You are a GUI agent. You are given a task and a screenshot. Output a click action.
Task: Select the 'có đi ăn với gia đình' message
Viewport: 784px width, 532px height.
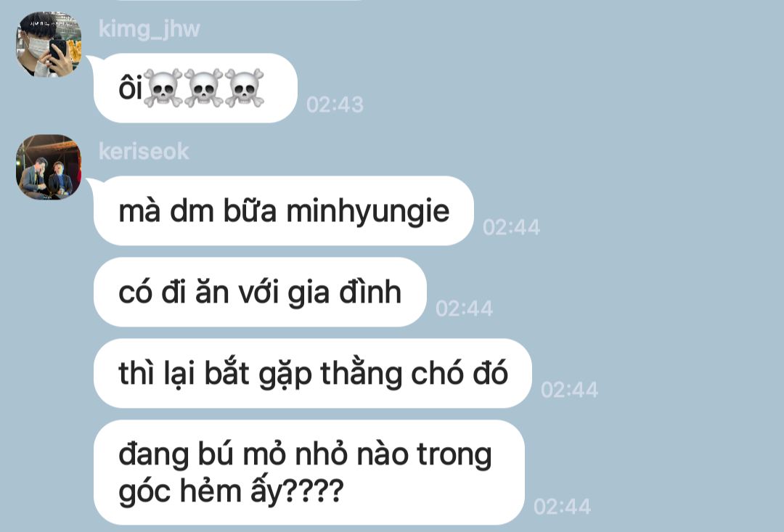pyautogui.click(x=260, y=292)
